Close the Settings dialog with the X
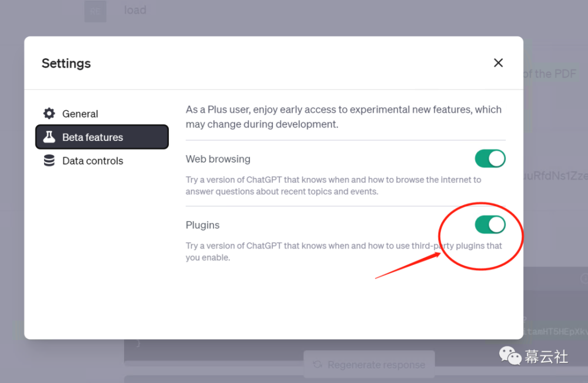Screen dimensions: 588x383 [498, 63]
